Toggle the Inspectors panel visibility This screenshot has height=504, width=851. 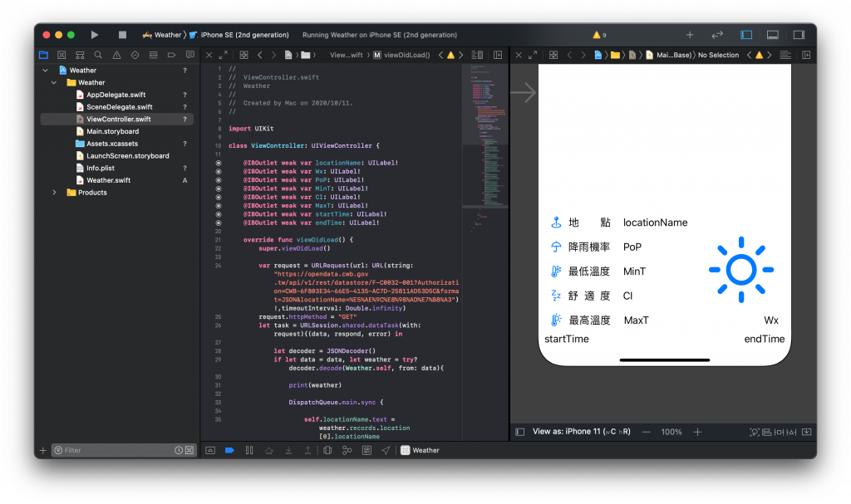(x=799, y=35)
